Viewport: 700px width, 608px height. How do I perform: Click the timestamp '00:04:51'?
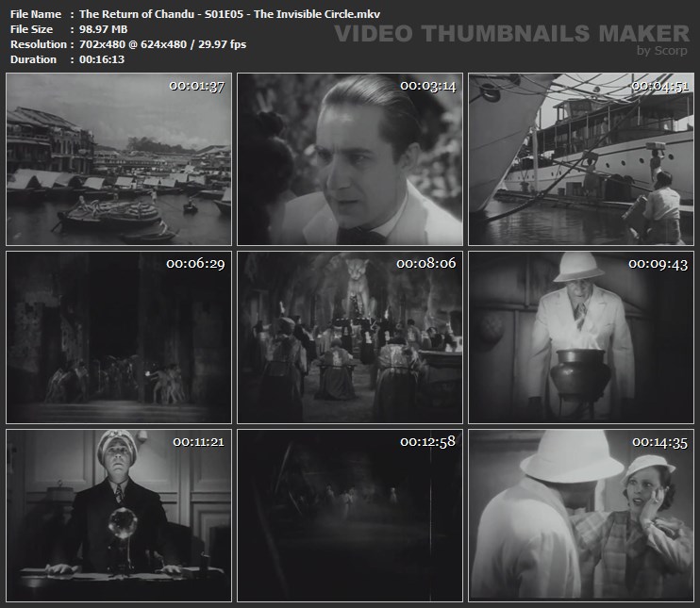[659, 86]
